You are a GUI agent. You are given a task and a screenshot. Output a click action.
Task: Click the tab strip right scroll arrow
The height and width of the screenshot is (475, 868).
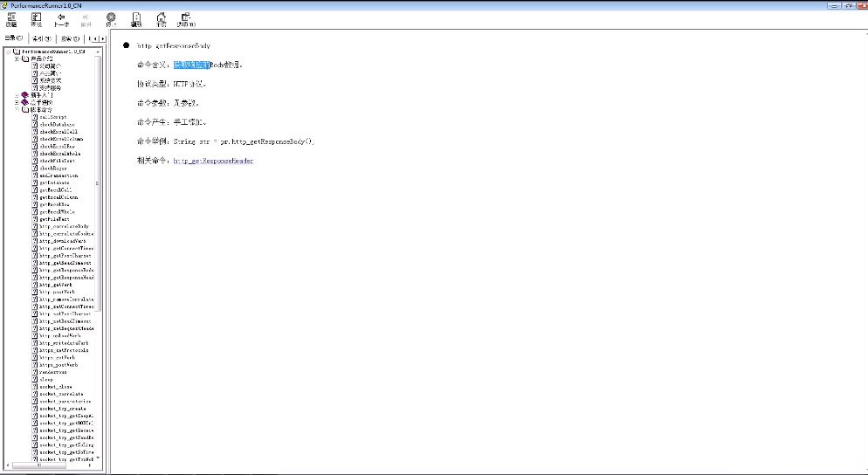point(102,38)
